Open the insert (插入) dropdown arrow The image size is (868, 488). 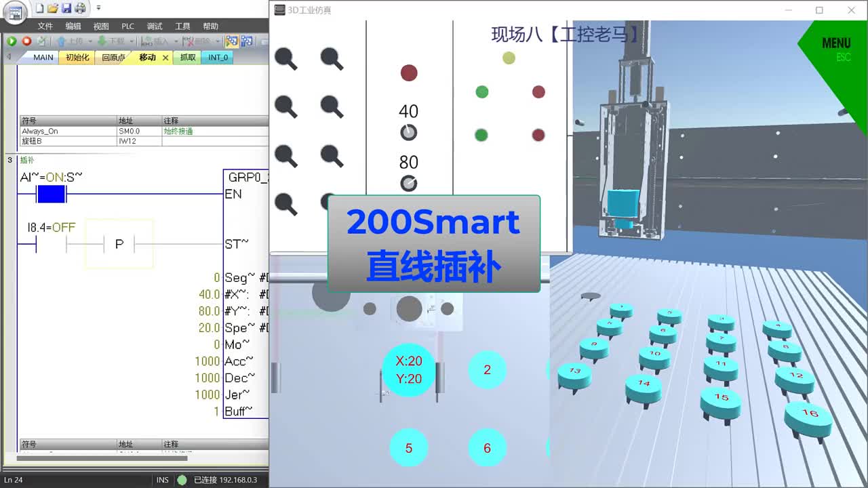[175, 41]
